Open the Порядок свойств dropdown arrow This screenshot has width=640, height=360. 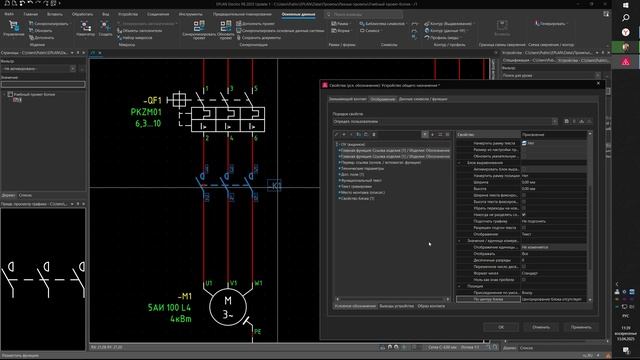pyautogui.click(x=554, y=122)
